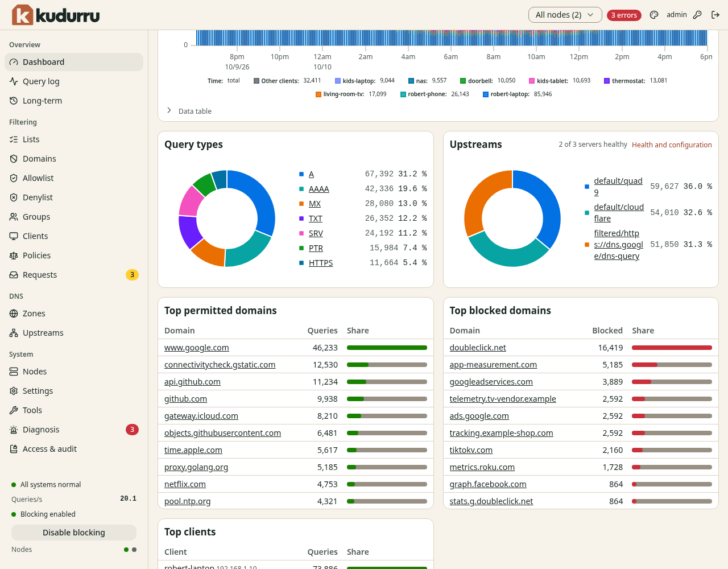Click the Kudurru logo icon
The width and height of the screenshot is (728, 569).
[x=23, y=15]
